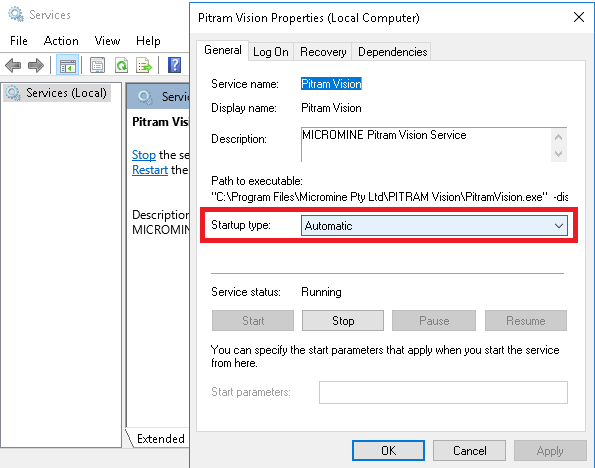Toggle the Show/Hide Console Tree icon
Viewport: 595px width, 468px height.
[68, 65]
